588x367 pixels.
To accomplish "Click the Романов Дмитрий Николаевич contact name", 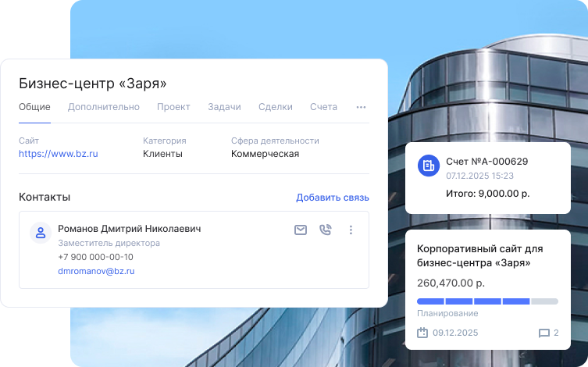I will (130, 229).
